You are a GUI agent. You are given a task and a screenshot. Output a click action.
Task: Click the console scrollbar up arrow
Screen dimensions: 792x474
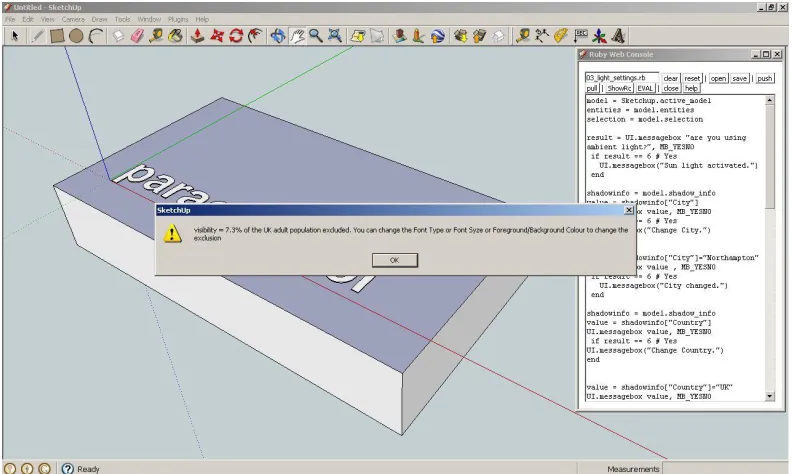769,101
